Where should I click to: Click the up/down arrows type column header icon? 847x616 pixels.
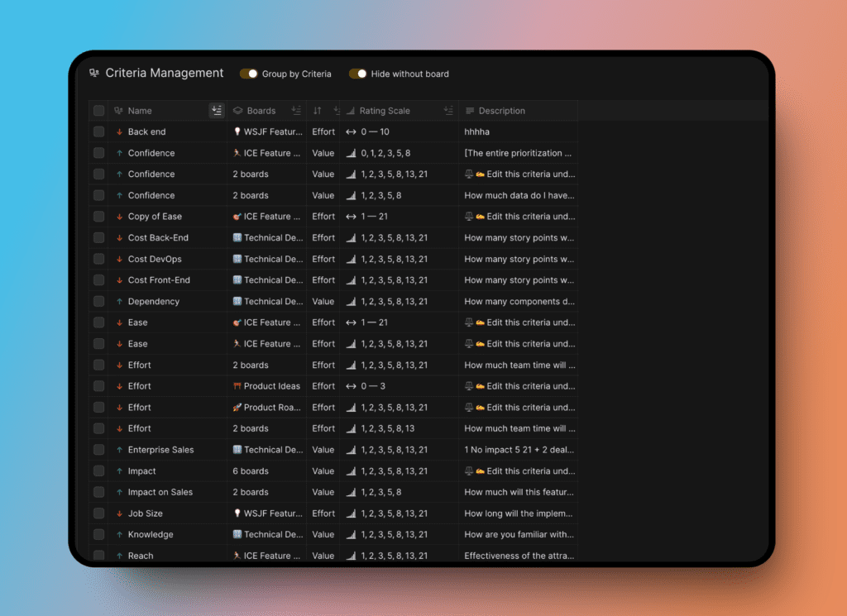tap(318, 111)
